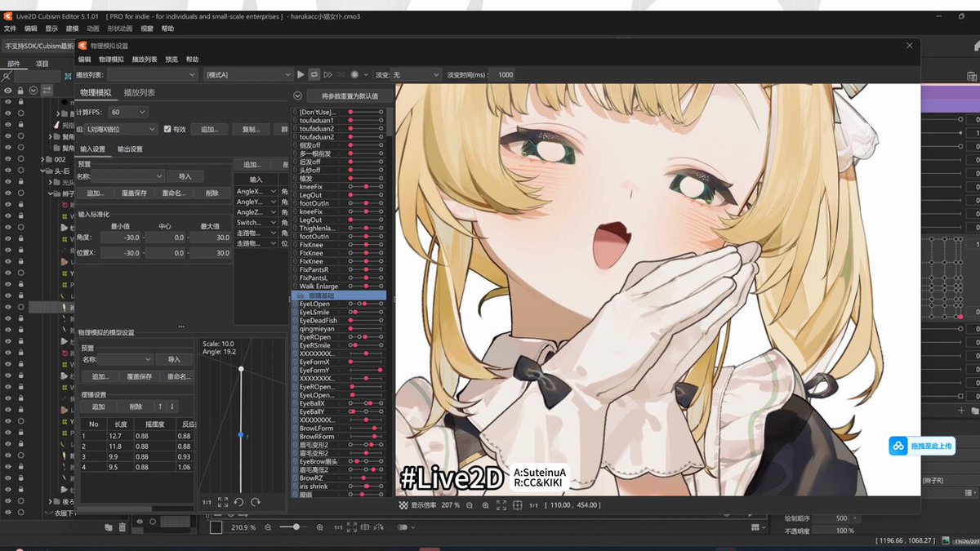Open model settings preset 名称 dropdown
This screenshot has width=980, height=551.
click(x=126, y=359)
